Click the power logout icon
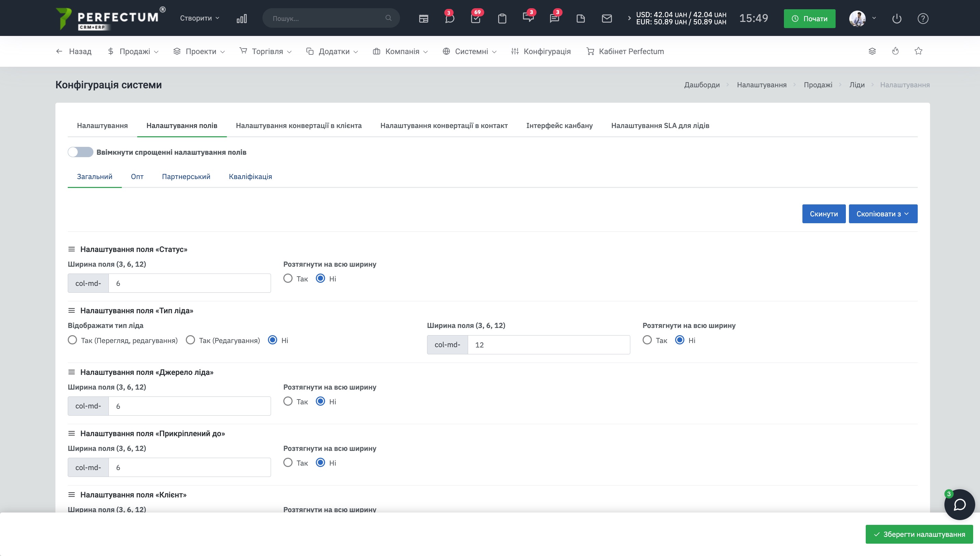This screenshot has height=556, width=980. tap(897, 18)
